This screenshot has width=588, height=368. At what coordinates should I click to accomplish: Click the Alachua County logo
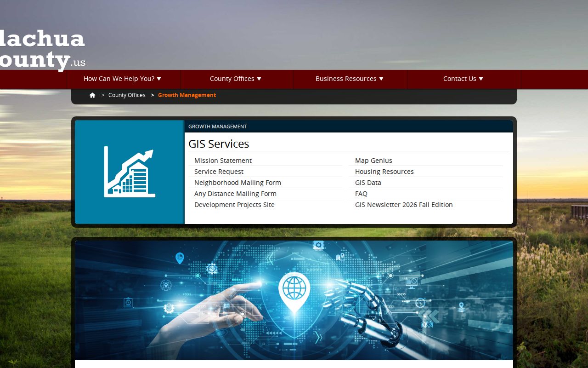pos(43,50)
